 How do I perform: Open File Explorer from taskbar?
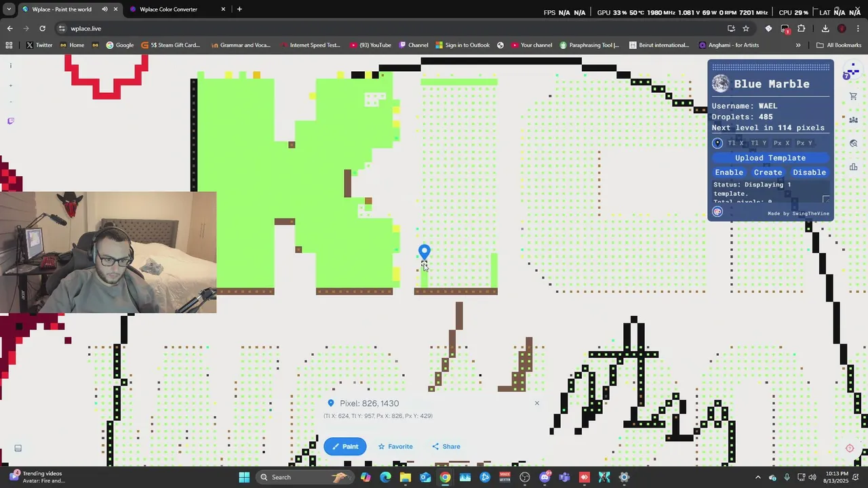pyautogui.click(x=406, y=477)
